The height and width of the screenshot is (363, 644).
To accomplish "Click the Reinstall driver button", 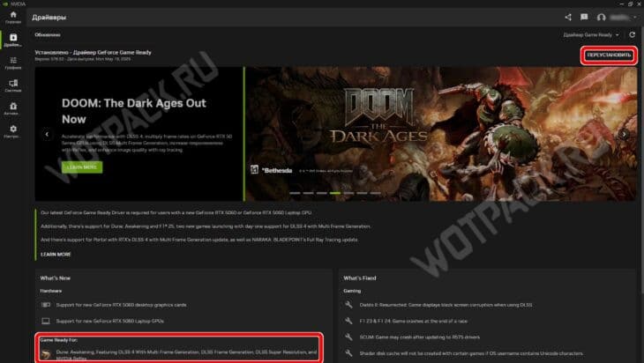I will (x=609, y=55).
